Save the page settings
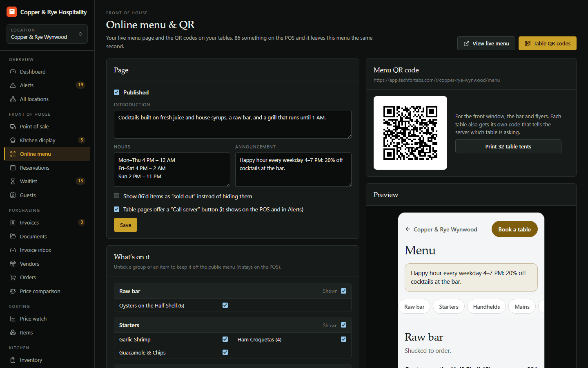 [x=125, y=225]
